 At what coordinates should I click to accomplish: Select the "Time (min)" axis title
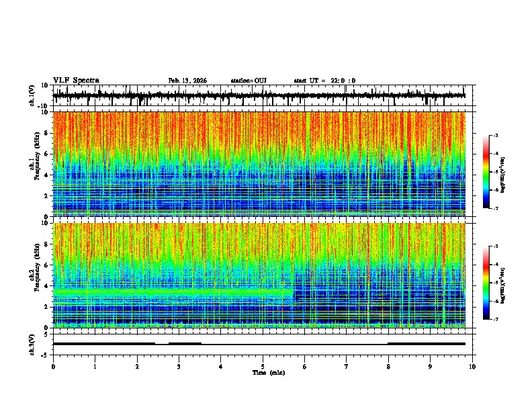[269, 373]
